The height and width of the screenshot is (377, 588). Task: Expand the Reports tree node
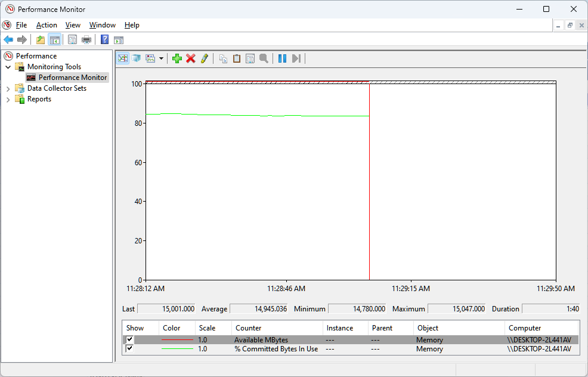[x=8, y=99]
